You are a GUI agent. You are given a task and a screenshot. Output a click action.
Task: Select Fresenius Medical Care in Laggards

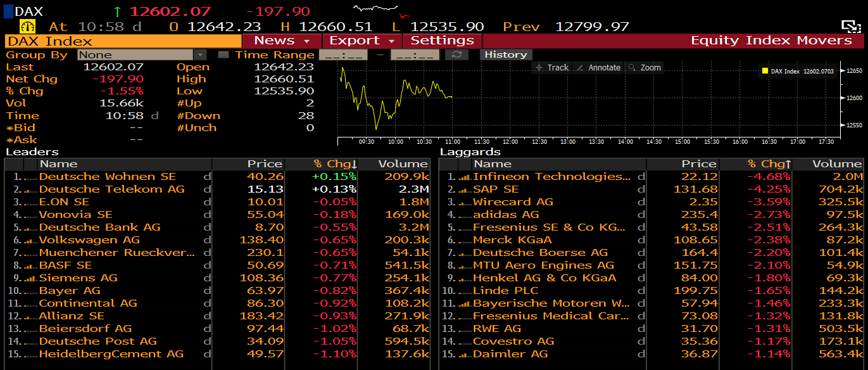pyautogui.click(x=651, y=316)
